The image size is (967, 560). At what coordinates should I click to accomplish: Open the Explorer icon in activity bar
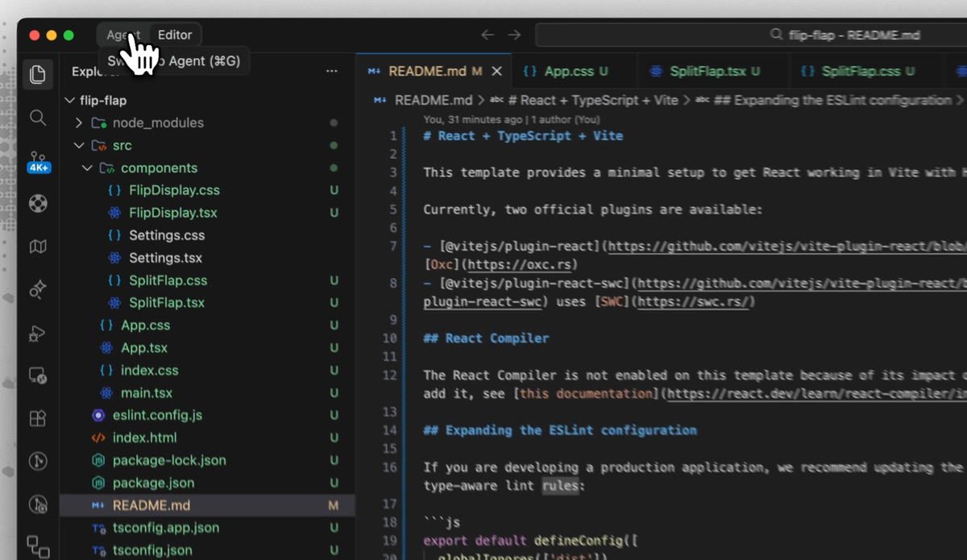point(38,75)
